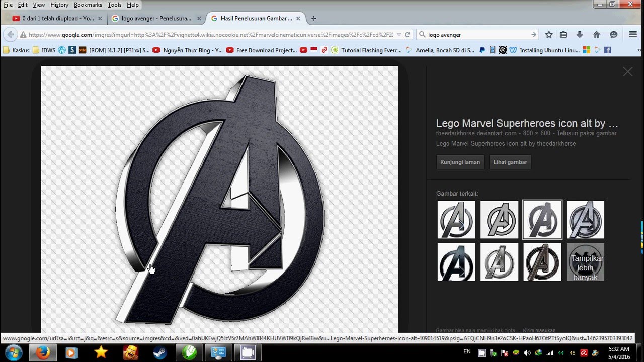The width and height of the screenshot is (644, 362).
Task: Open the '[ROM] [4.1.2] [P31xx]' bookmark
Action: click(x=115, y=50)
